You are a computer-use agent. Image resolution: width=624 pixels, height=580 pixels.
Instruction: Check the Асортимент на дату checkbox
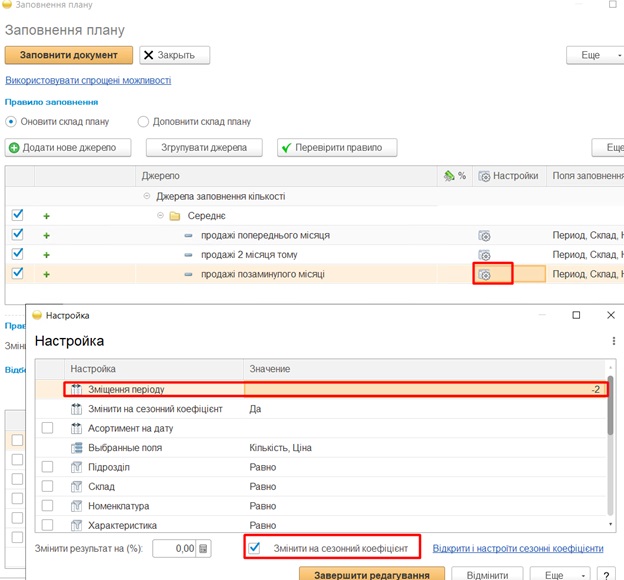pyautogui.click(x=47, y=428)
